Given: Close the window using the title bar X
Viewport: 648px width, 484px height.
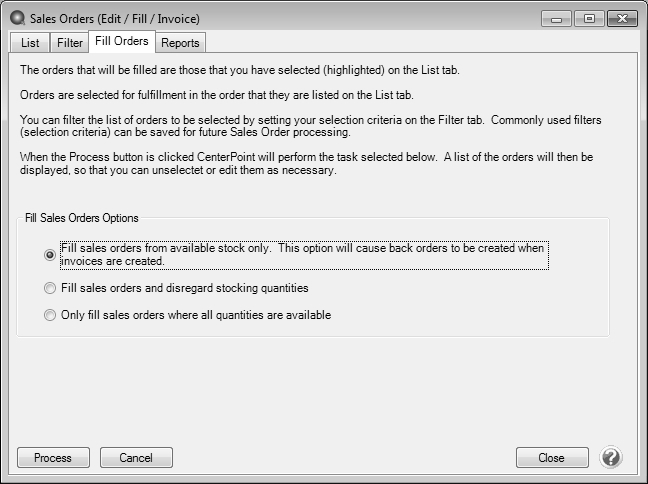Looking at the screenshot, I should (x=622, y=19).
